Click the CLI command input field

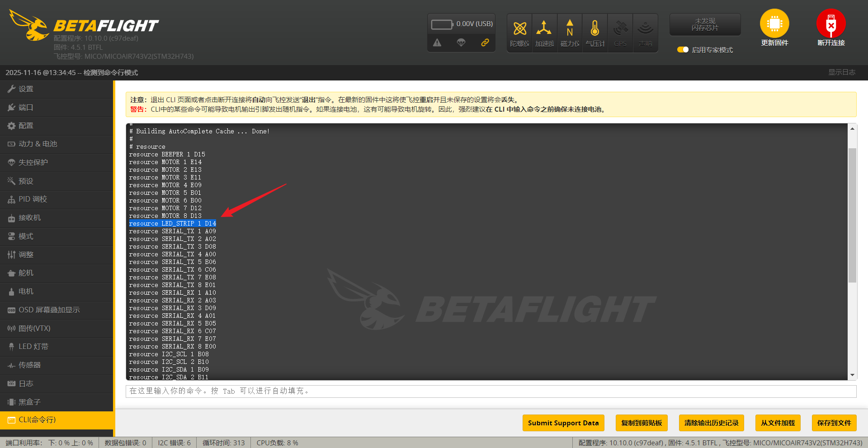point(491,391)
